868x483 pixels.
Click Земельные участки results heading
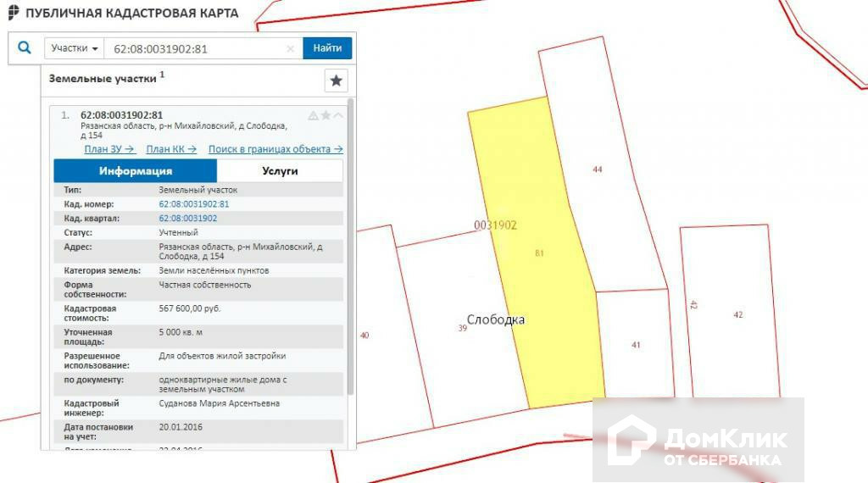click(103, 79)
